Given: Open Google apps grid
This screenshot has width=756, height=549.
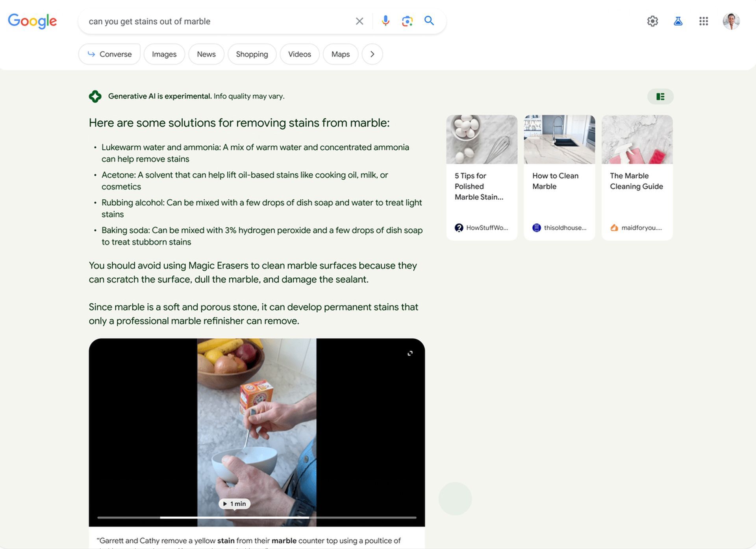Looking at the screenshot, I should click(x=704, y=21).
